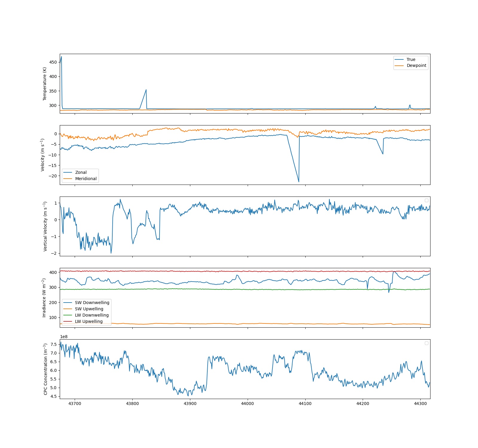Viewport: 478px width, 448px height.
Task: Click the empty legend box in Vertical Velocity plot
Action: click(427, 200)
